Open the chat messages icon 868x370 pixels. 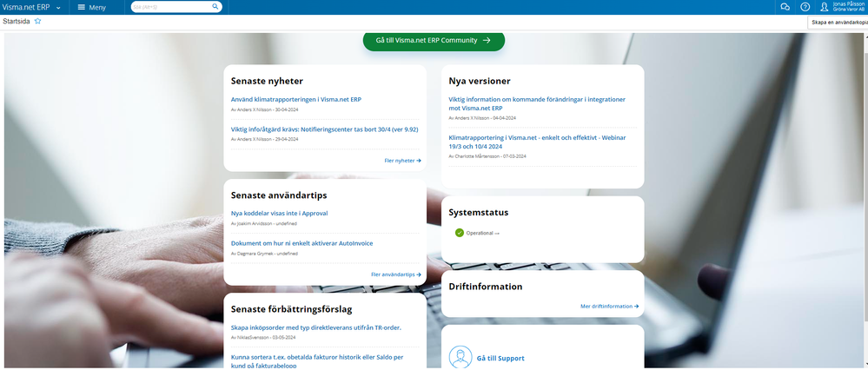[x=785, y=7]
